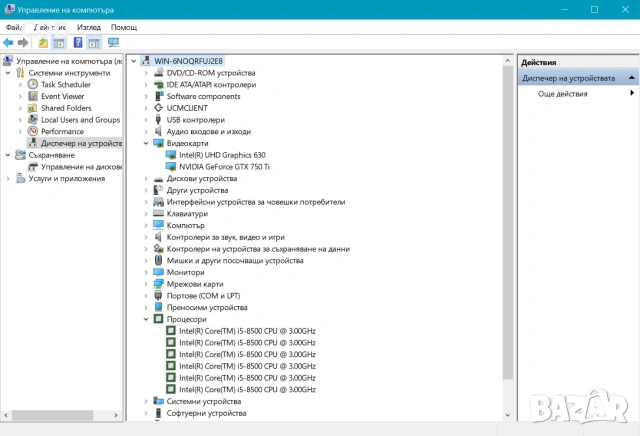Expand the Други устройства category
This screenshot has width=640, height=436.
[x=146, y=190]
